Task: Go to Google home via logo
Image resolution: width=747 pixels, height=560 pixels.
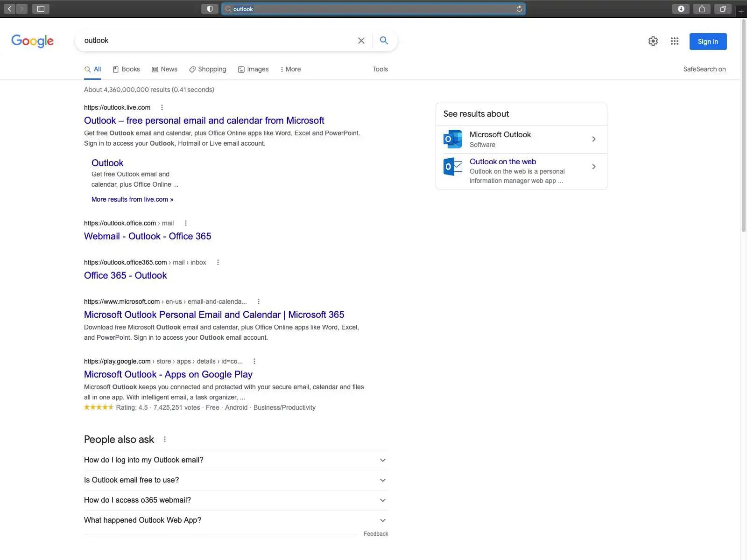Action: (32, 41)
